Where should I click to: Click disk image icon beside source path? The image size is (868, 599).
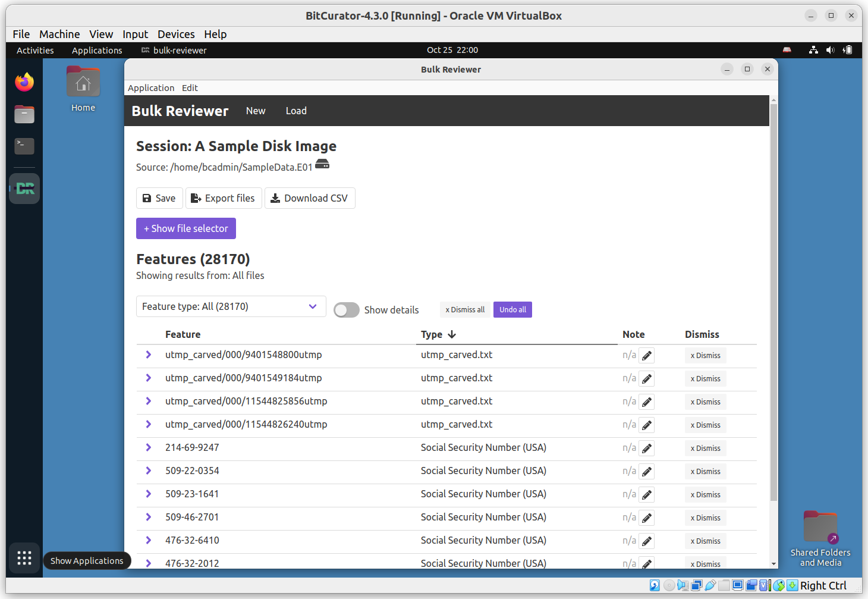[322, 164]
